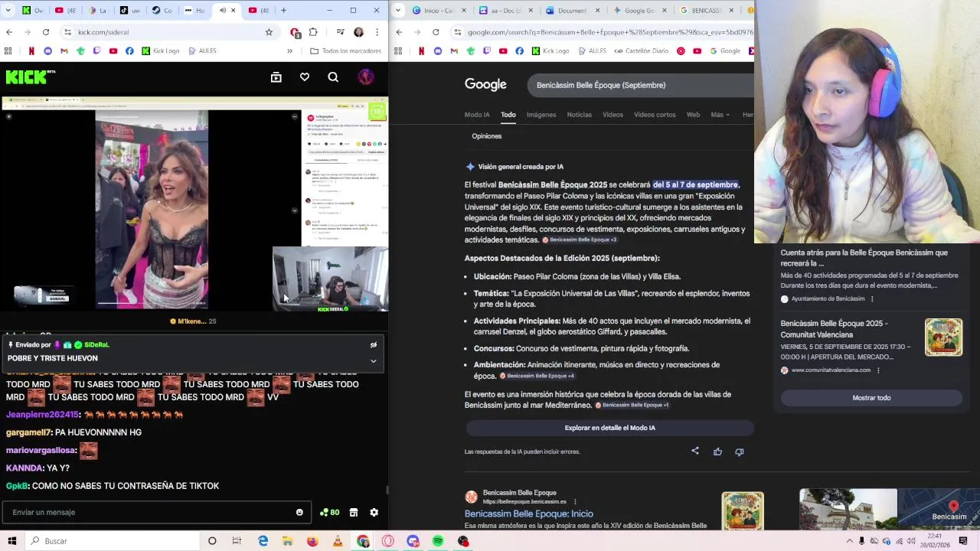The image size is (980, 551).
Task: Open tab search dropdown in right browser
Action: point(398,10)
